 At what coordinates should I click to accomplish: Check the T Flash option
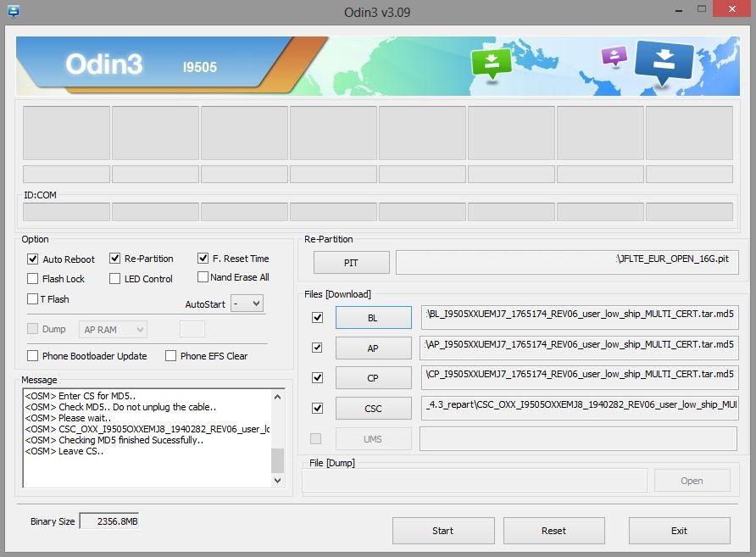[x=32, y=299]
